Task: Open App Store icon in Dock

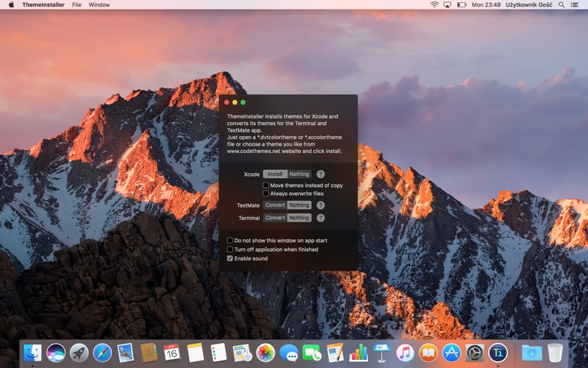Action: [451, 353]
